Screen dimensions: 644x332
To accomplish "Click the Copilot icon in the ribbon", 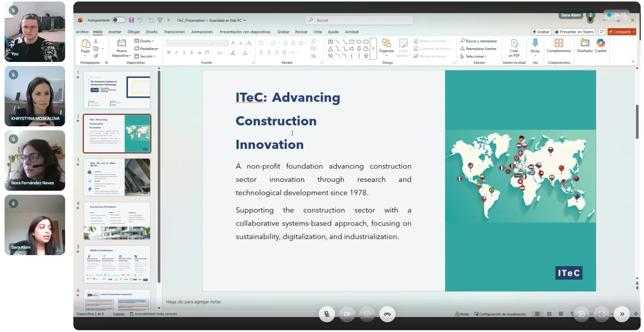I will click(600, 43).
